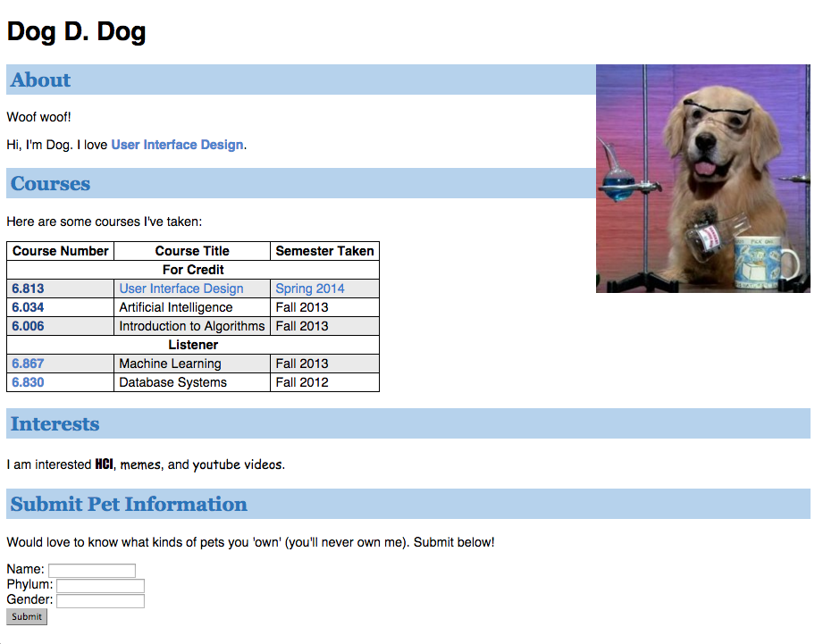Open the Spring 2014 semester link

[x=310, y=289]
